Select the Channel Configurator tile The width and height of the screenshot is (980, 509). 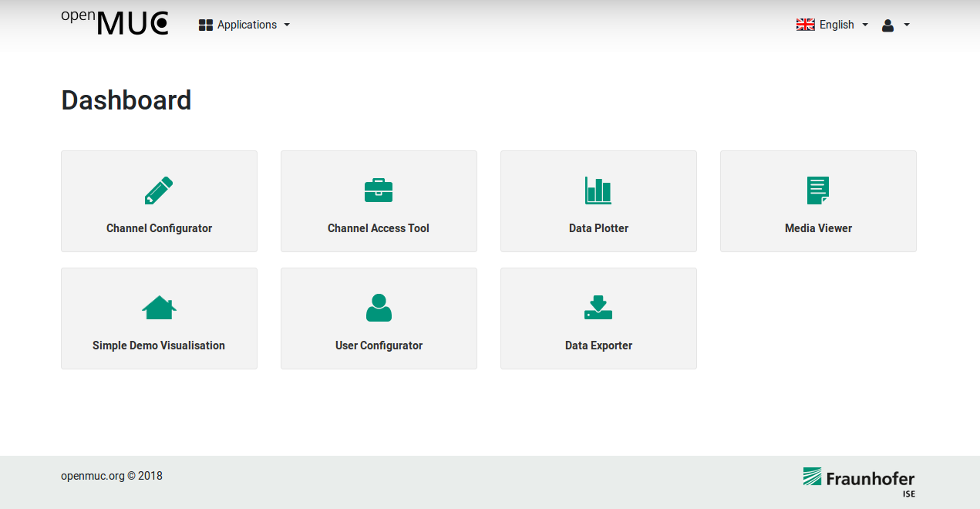click(x=159, y=201)
